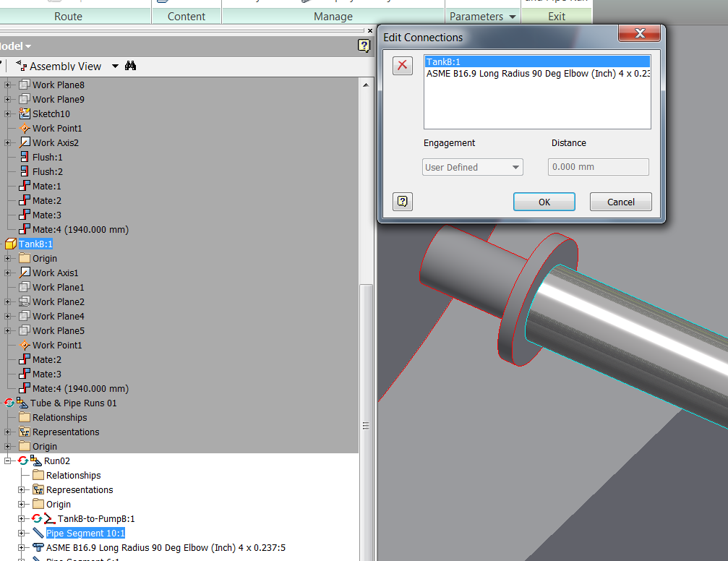This screenshot has height=561, width=728.
Task: Click inside the Distance value field
Action: tap(598, 167)
